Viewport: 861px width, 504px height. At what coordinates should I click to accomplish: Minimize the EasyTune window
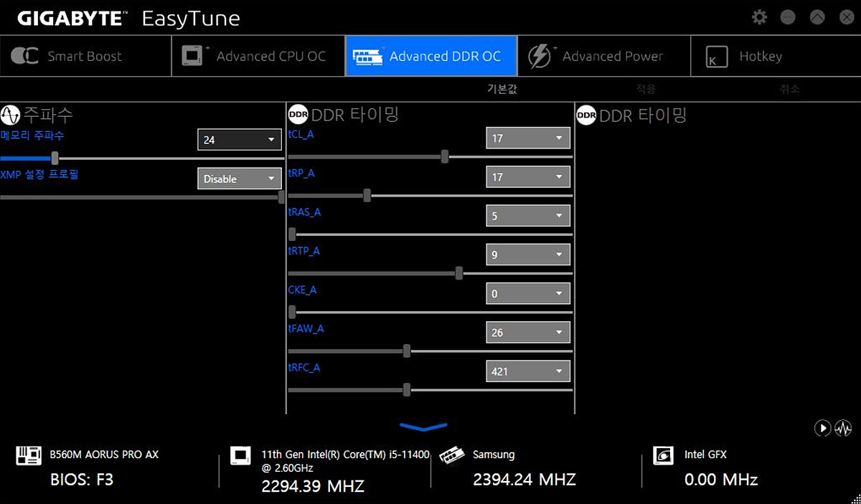tap(788, 17)
